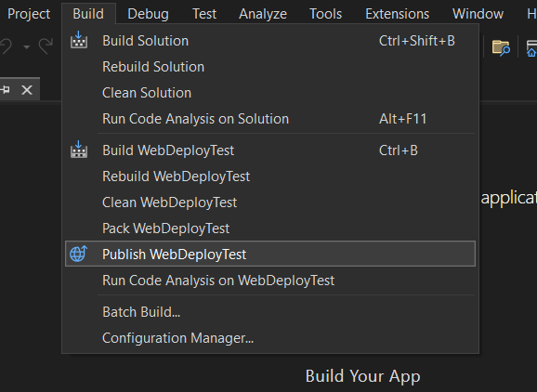
Task: Open the Debug menu
Action: coord(148,14)
